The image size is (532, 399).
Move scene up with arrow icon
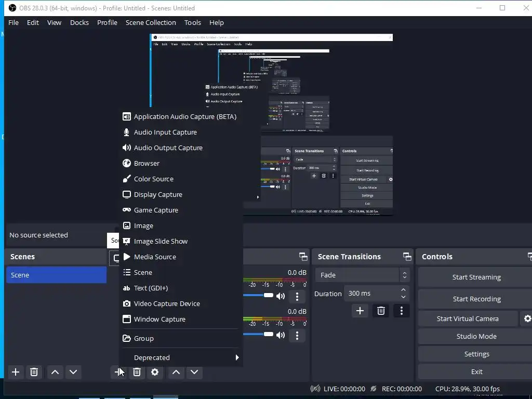(x=55, y=372)
